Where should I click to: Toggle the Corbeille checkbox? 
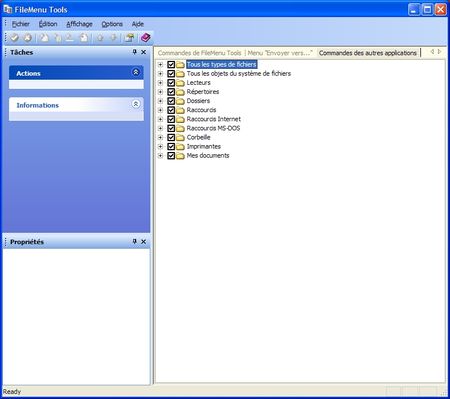pyautogui.click(x=171, y=137)
